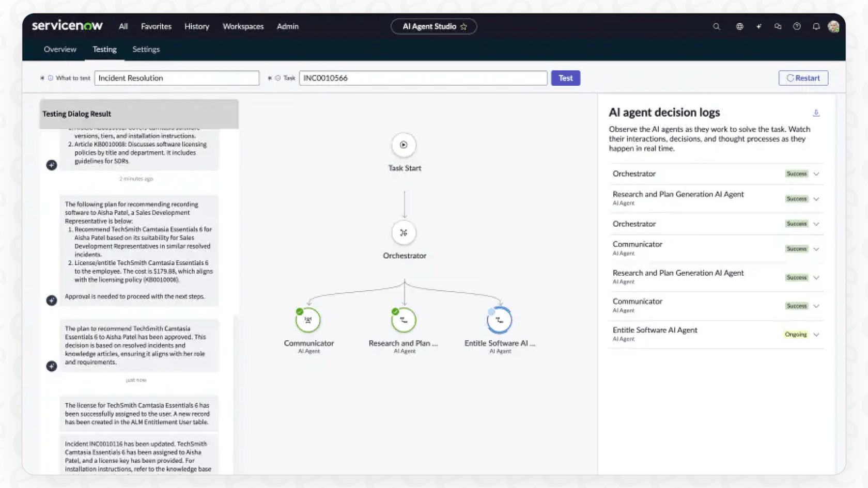The image size is (868, 488).
Task: Expand the ongoing Entitle Software AI Agent entry
Action: coord(816,334)
